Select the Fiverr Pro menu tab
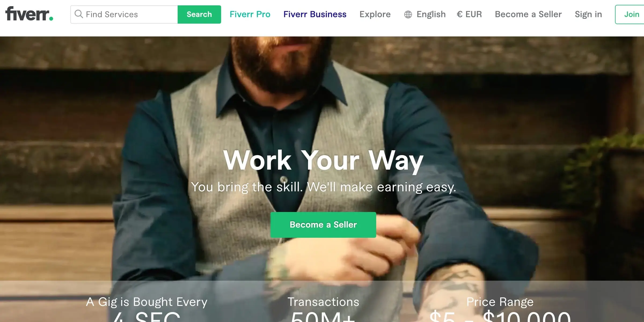 point(250,14)
